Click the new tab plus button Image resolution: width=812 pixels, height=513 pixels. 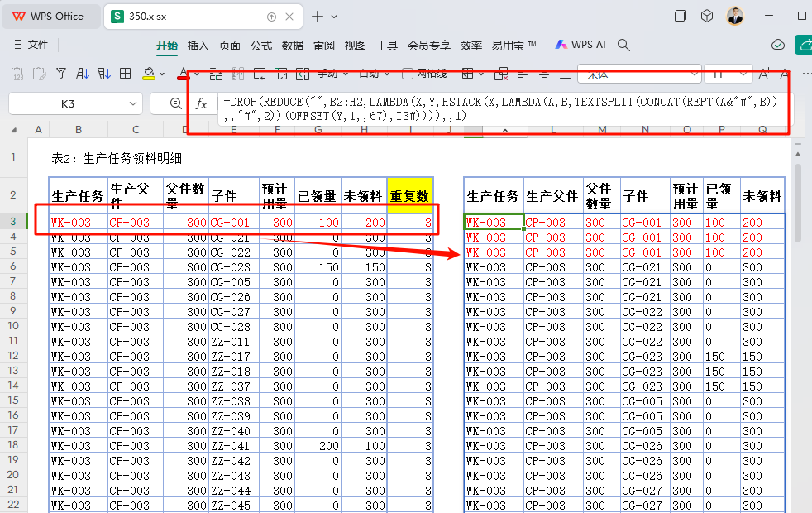[318, 17]
